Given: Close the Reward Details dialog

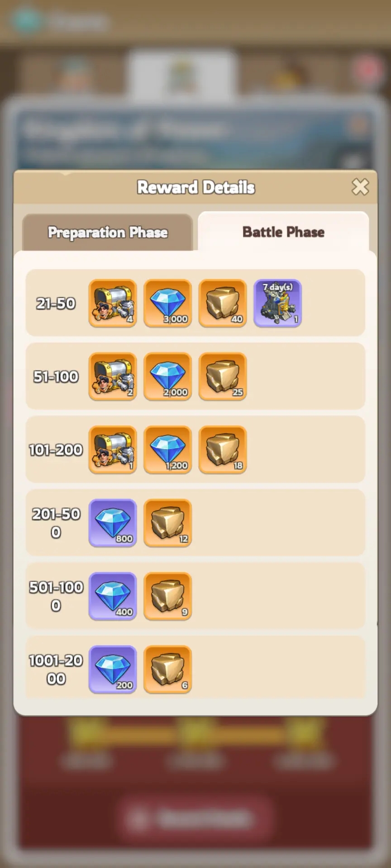Looking at the screenshot, I should coord(360,187).
